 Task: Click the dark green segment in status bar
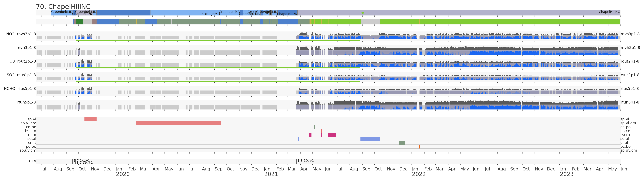coord(79,22)
